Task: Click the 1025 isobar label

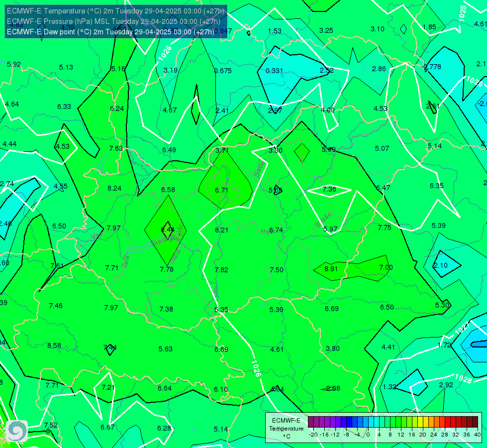Action: pyautogui.click(x=463, y=13)
